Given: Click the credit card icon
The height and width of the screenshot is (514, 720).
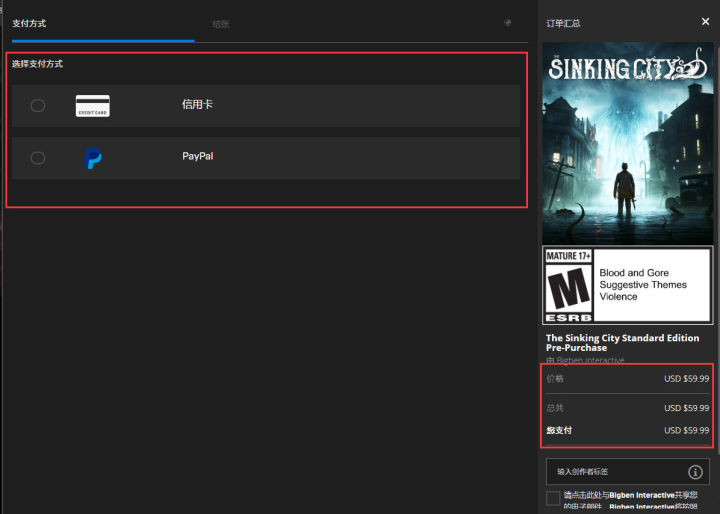Looking at the screenshot, I should (x=93, y=106).
